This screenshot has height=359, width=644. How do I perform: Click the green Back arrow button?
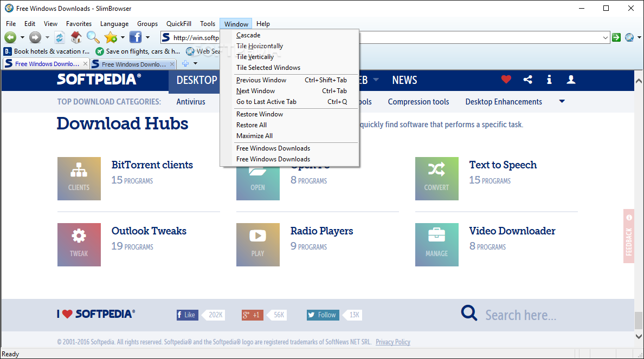pos(10,37)
